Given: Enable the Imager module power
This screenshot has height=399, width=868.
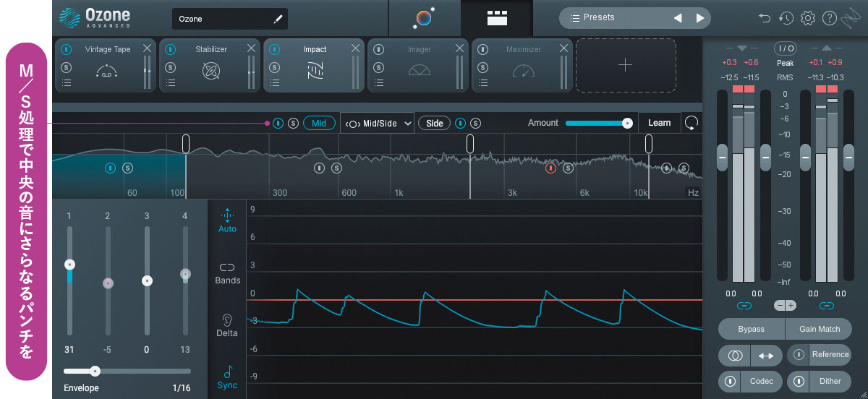Looking at the screenshot, I should pos(378,50).
